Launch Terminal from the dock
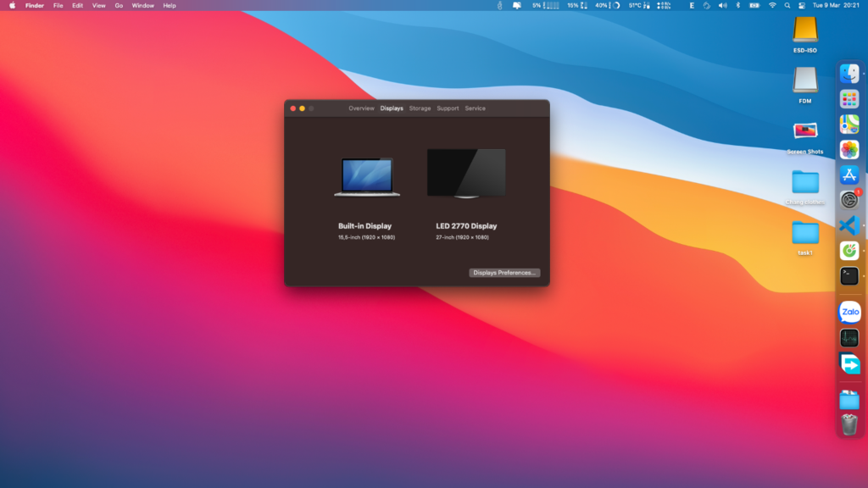Screen dimensions: 868x488 (x=849, y=275)
